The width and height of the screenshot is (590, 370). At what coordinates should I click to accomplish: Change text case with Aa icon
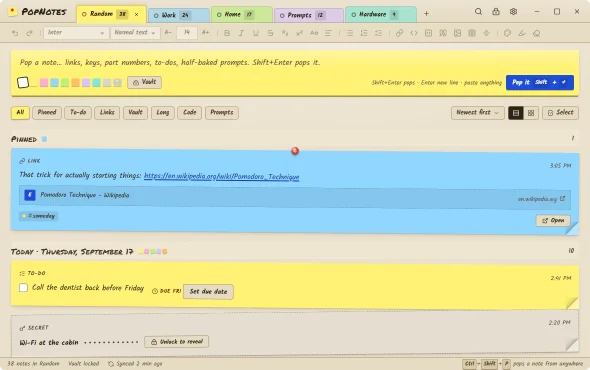click(x=314, y=33)
